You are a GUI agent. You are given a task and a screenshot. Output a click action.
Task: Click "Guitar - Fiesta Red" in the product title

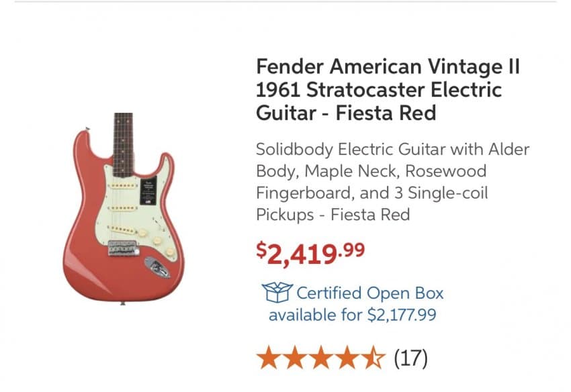346,113
